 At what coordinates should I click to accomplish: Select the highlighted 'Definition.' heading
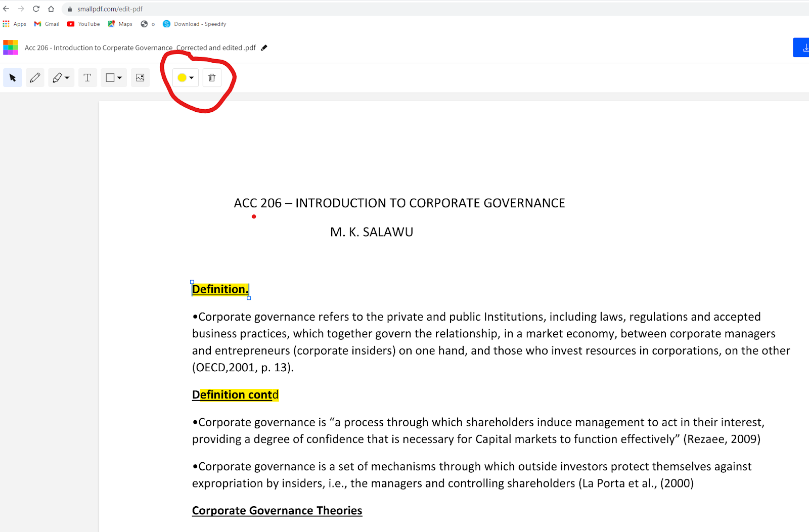pyautogui.click(x=220, y=289)
